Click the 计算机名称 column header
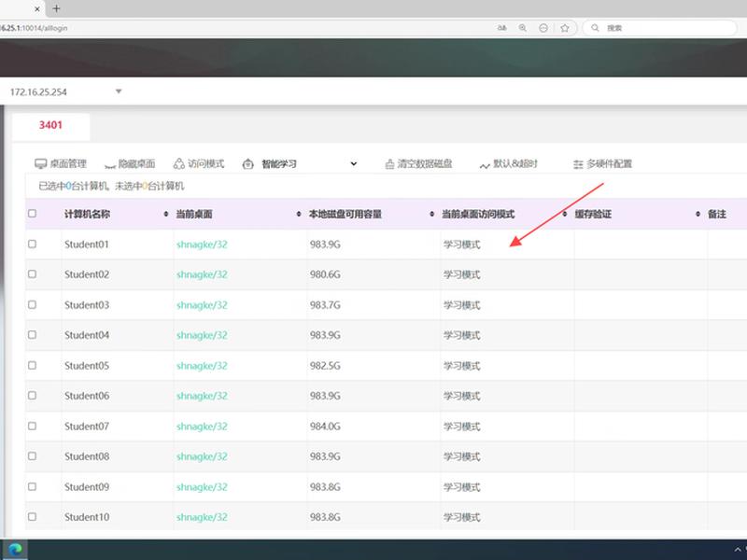747x560 pixels. 87,215
